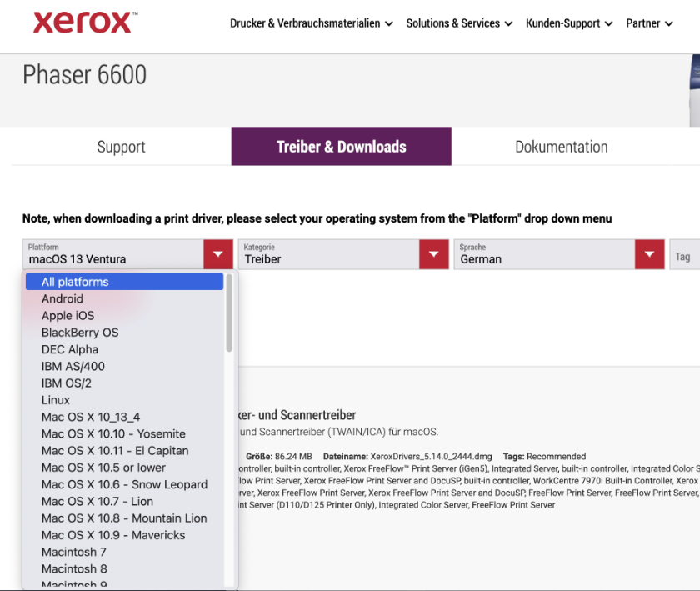Switch to the Support tab
The image size is (700, 591).
pos(121,147)
